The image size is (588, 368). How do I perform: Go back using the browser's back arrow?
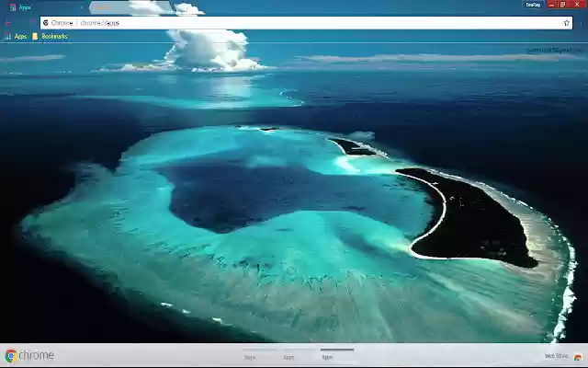pos(7,23)
